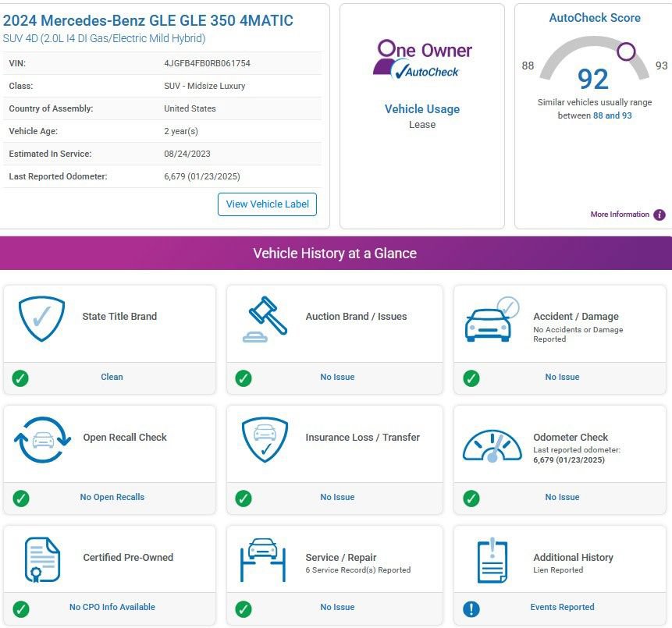Click the green checkmark under Odometer Check

471,498
